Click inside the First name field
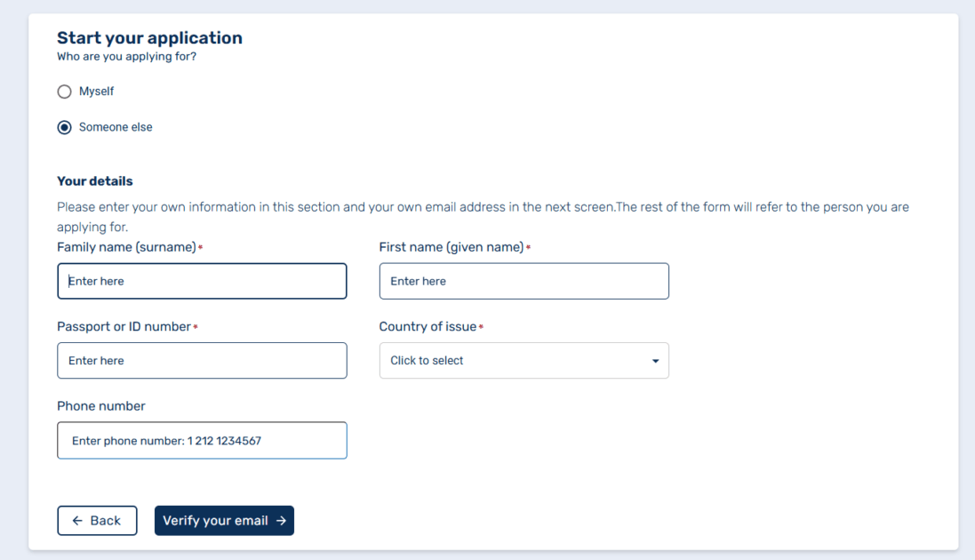Screen dimensions: 975x560 523,281
